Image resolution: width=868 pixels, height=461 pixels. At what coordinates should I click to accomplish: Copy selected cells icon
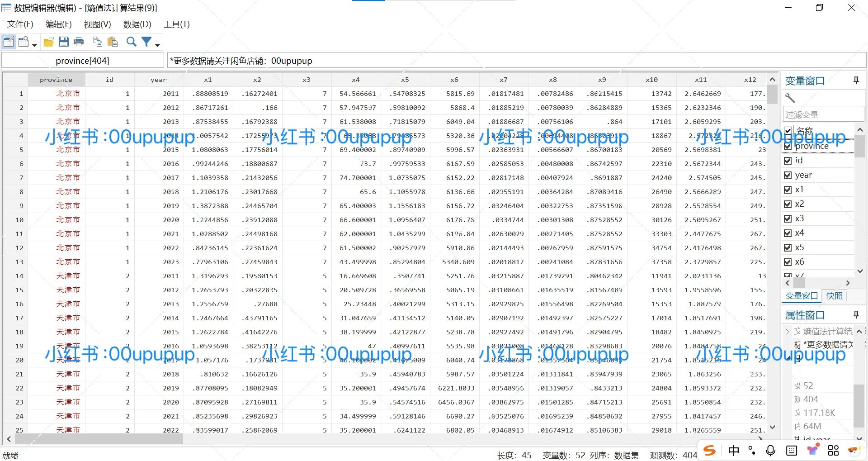click(97, 42)
